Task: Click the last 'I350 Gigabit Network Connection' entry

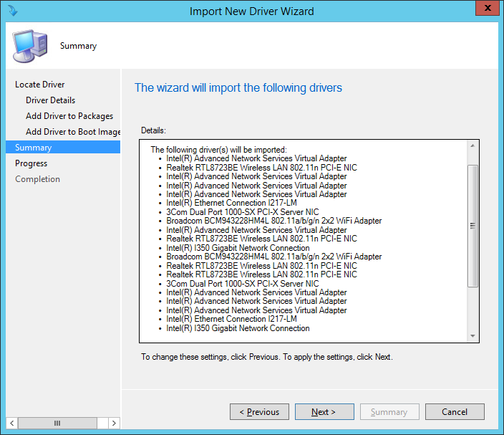Action: 238,328
